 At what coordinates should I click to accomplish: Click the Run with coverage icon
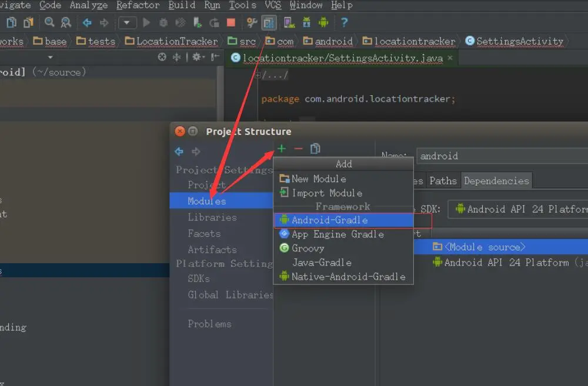tap(181, 23)
